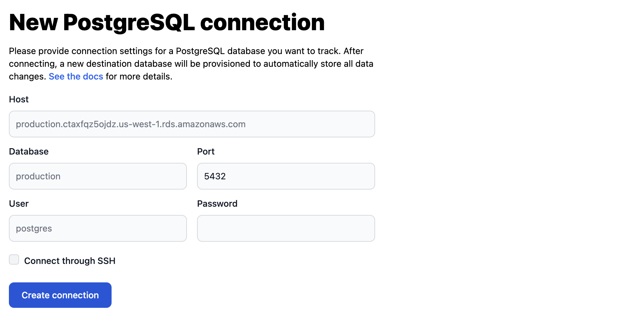The height and width of the screenshot is (318, 644).
Task: Click the 'Connect through SSH' label text
Action: (70, 261)
